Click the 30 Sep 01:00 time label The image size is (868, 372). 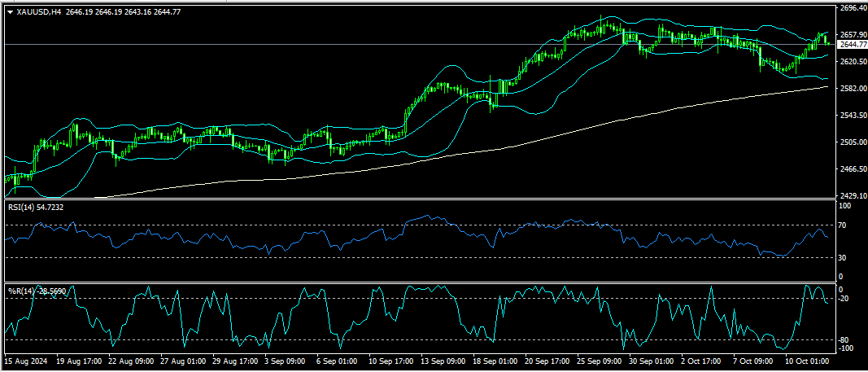click(x=652, y=359)
